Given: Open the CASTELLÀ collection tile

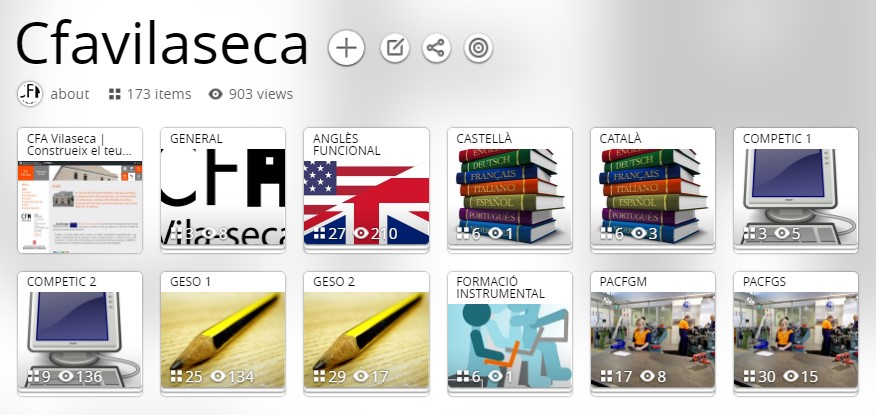Looking at the screenshot, I should tap(510, 190).
